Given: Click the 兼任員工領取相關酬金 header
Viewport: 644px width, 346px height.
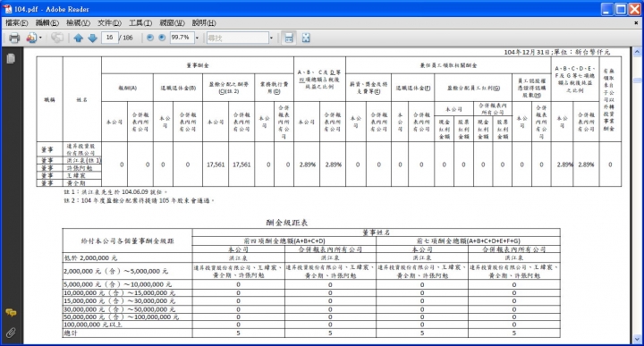Looking at the screenshot, I should pyautogui.click(x=448, y=65).
